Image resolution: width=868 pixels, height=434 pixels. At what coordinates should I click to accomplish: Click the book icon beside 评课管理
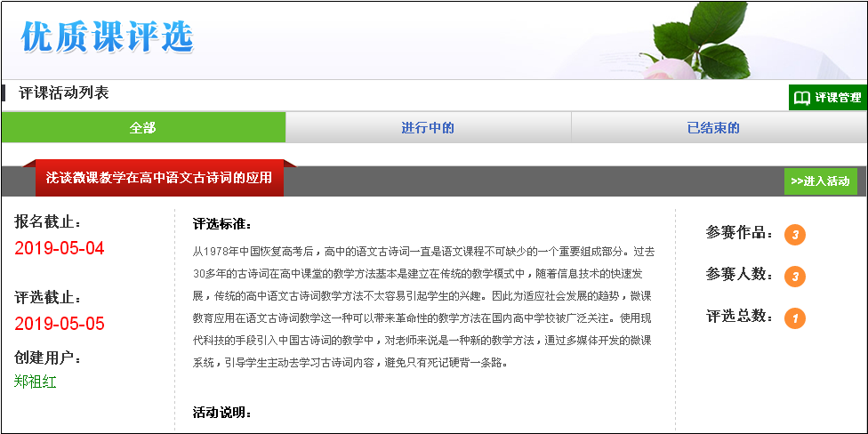pos(802,98)
